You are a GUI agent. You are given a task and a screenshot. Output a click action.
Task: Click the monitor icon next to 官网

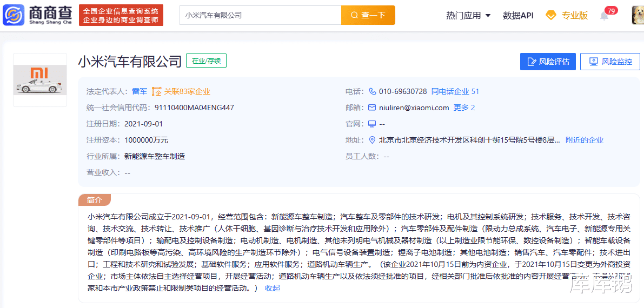coord(372,124)
